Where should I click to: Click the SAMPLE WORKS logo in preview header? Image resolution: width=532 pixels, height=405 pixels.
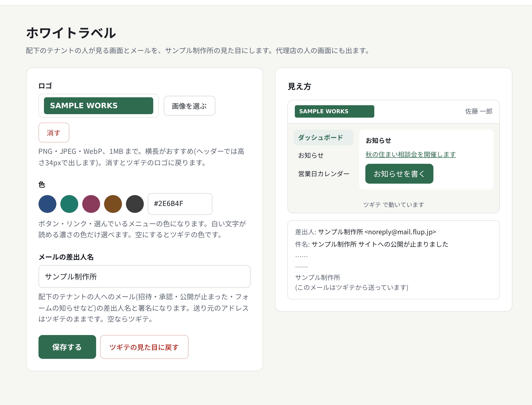point(334,111)
